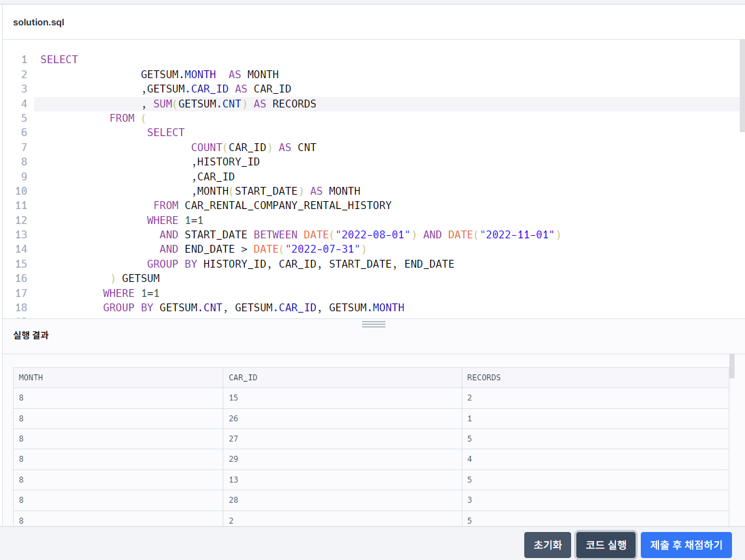Click the horizontal splitter handle above results

pos(373,324)
